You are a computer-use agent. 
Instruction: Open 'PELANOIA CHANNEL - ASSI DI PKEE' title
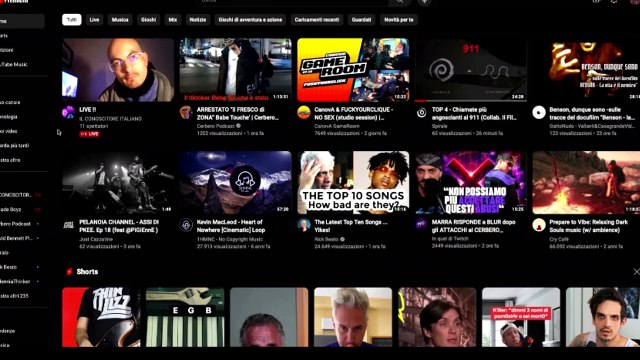(x=119, y=226)
